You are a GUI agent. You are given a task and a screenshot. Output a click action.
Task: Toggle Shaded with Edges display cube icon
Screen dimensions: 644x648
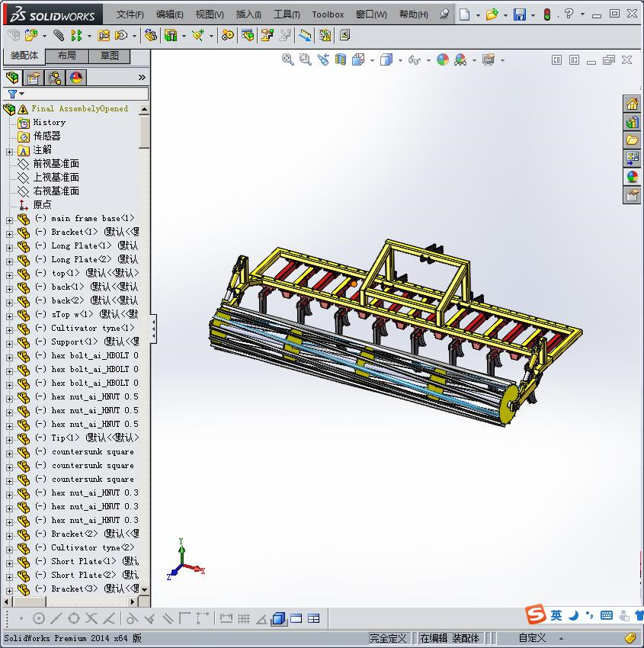click(279, 618)
